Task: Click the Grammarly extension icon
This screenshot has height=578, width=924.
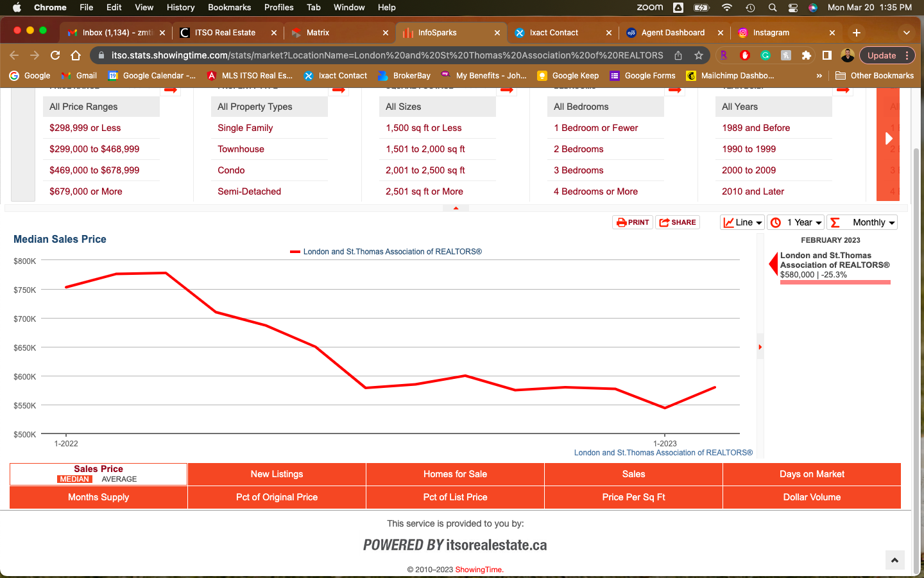Action: 766,55
